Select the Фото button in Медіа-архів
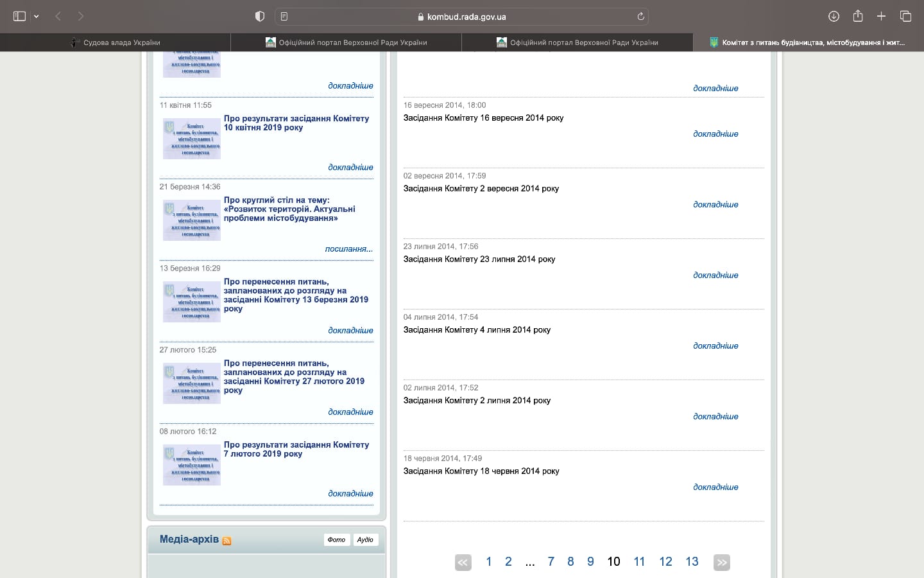924x578 pixels. 336,539
